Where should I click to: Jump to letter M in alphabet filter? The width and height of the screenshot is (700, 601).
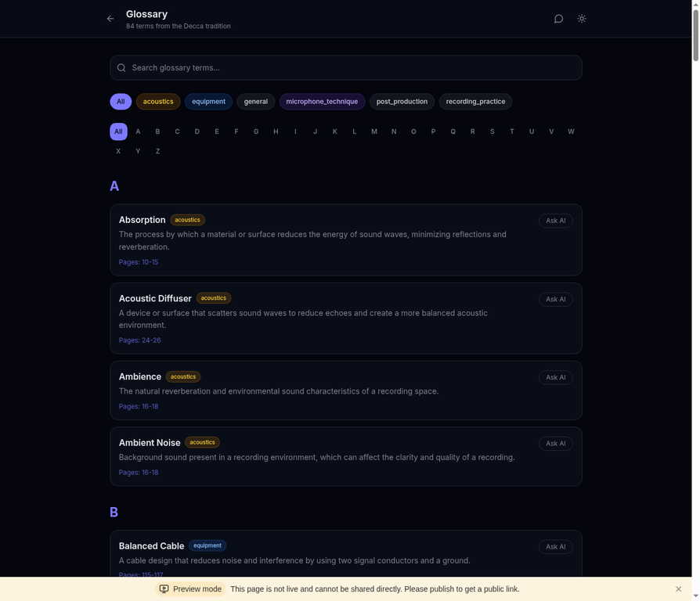point(374,131)
